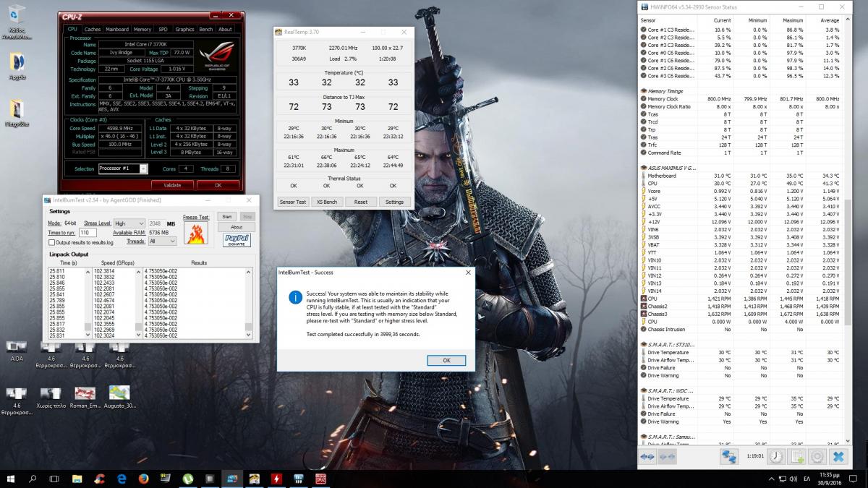This screenshot has height=488, width=868.
Task: Switch to the Bench tab in CPU-Z
Action: tap(206, 30)
